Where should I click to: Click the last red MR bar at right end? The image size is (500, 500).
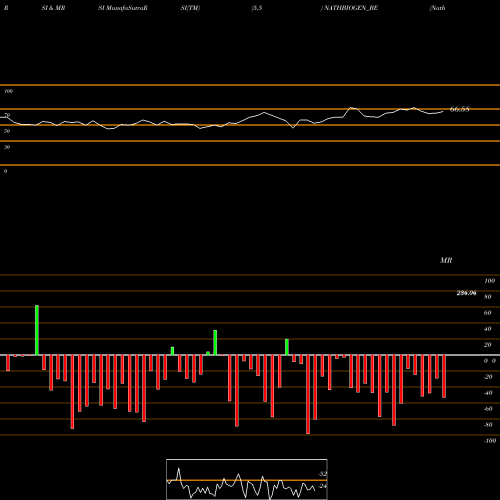point(444,376)
